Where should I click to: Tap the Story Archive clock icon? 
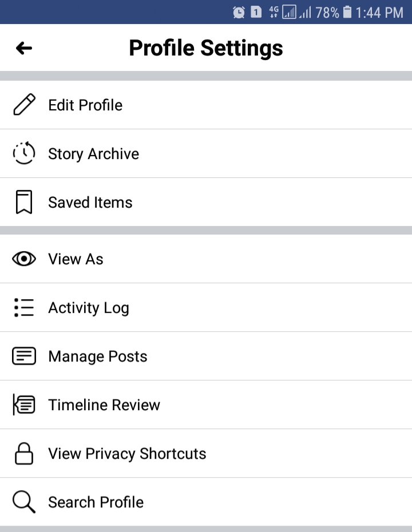point(24,153)
